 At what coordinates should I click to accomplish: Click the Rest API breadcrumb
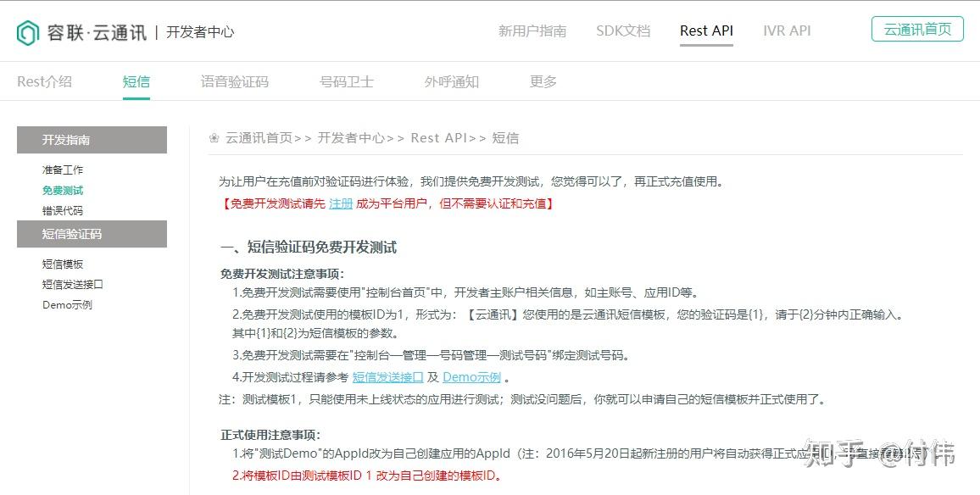click(439, 138)
